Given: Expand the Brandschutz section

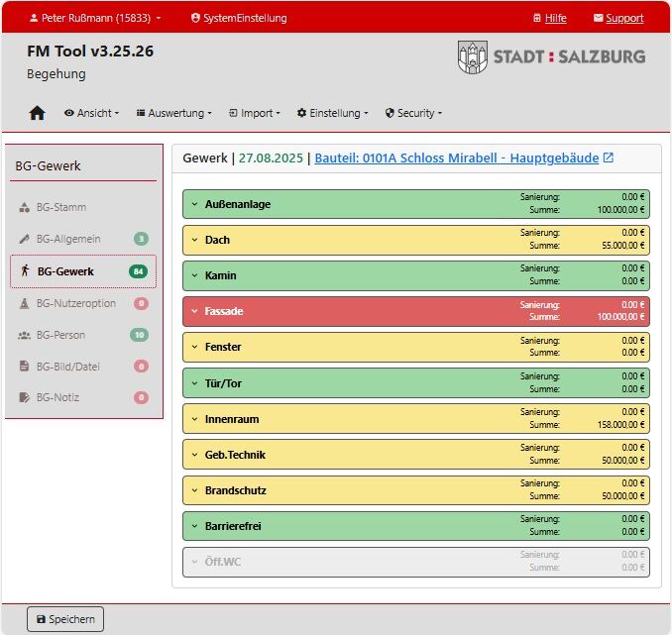Looking at the screenshot, I should [x=415, y=490].
